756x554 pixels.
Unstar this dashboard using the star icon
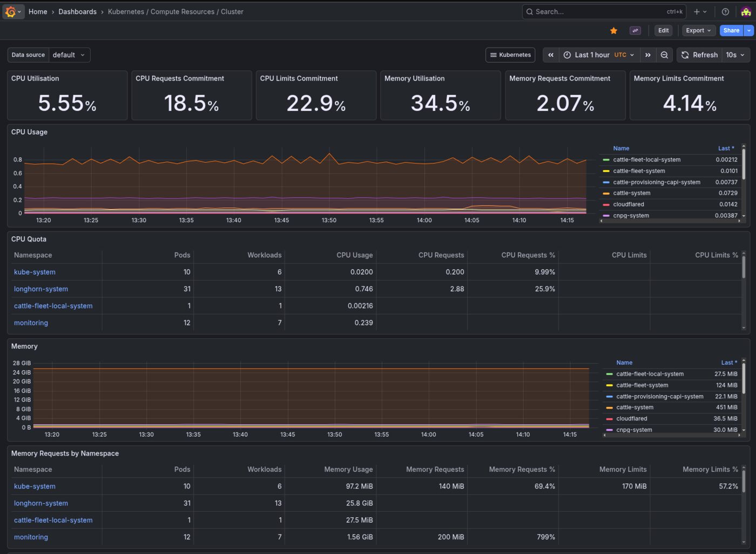point(613,31)
